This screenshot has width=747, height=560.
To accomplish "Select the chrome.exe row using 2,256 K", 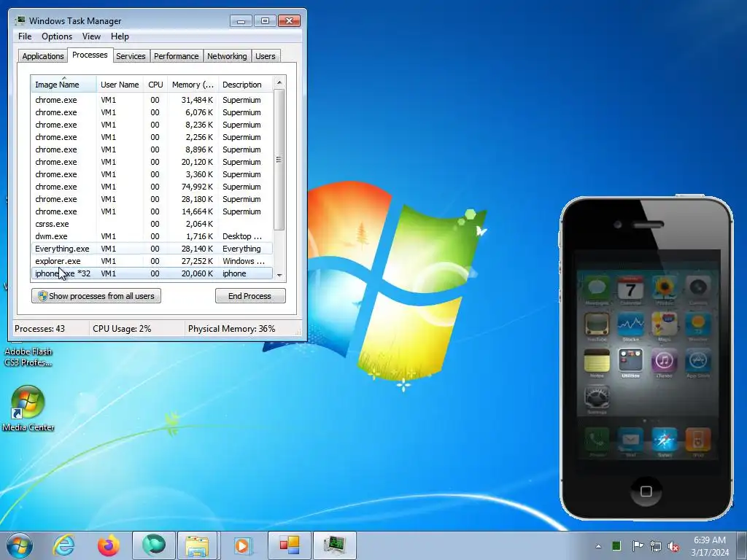I will (x=152, y=137).
